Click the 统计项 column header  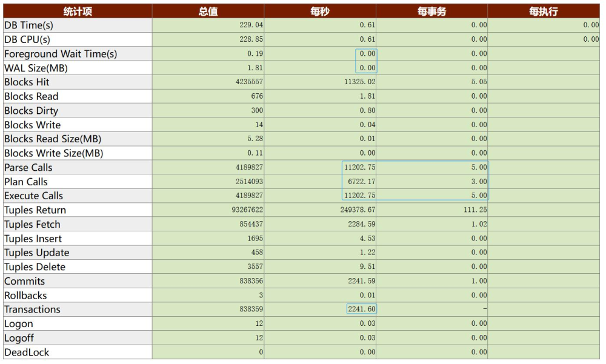[78, 12]
